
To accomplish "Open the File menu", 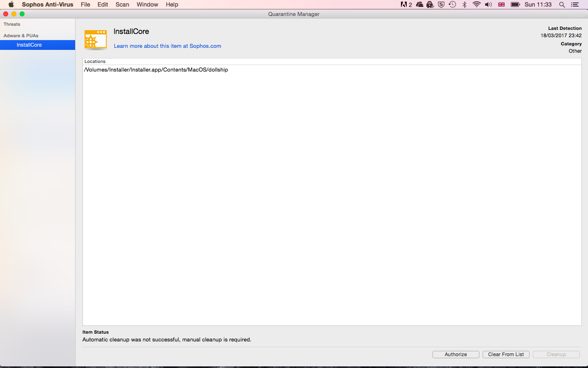I will pos(85,4).
